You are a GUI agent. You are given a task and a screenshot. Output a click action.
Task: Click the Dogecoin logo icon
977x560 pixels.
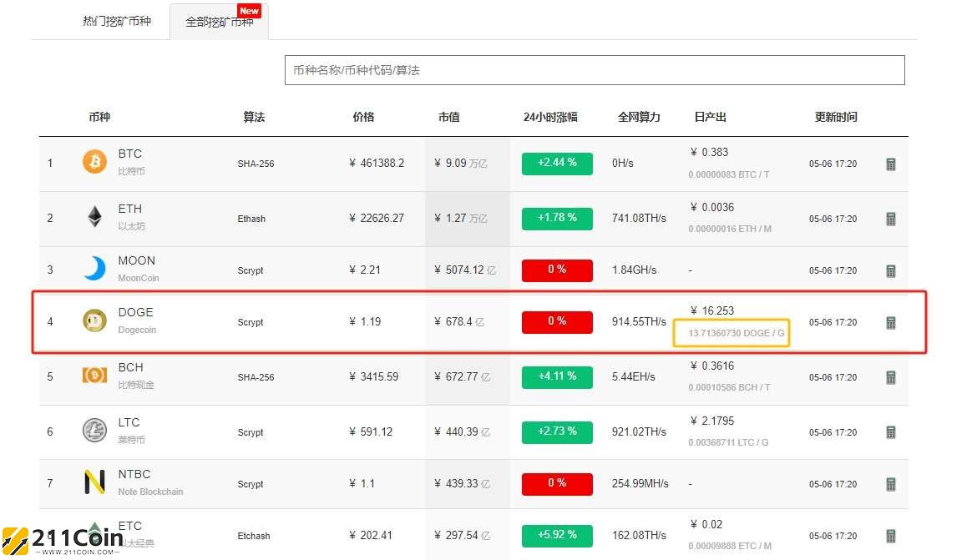point(94,320)
